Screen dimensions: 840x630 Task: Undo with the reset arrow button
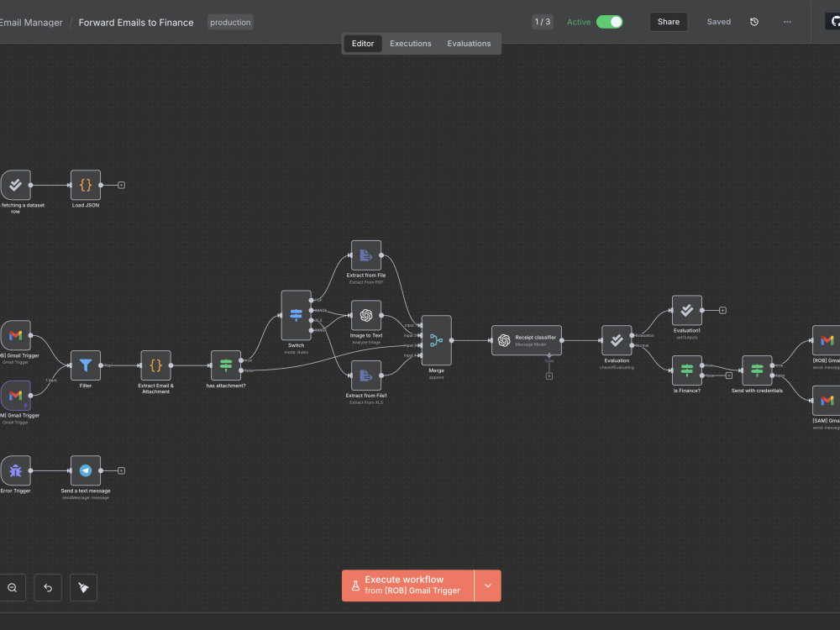tap(48, 588)
